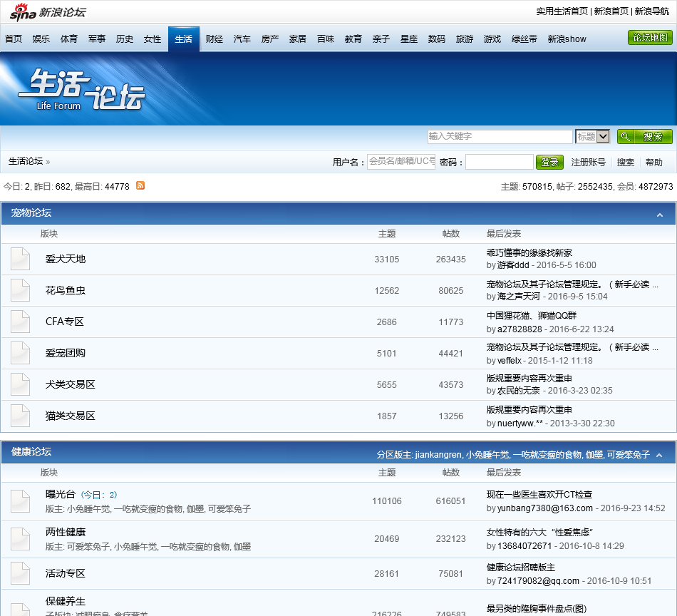Click the forum icon next to CFA专区
This screenshot has width=677, height=616.
click(x=20, y=322)
